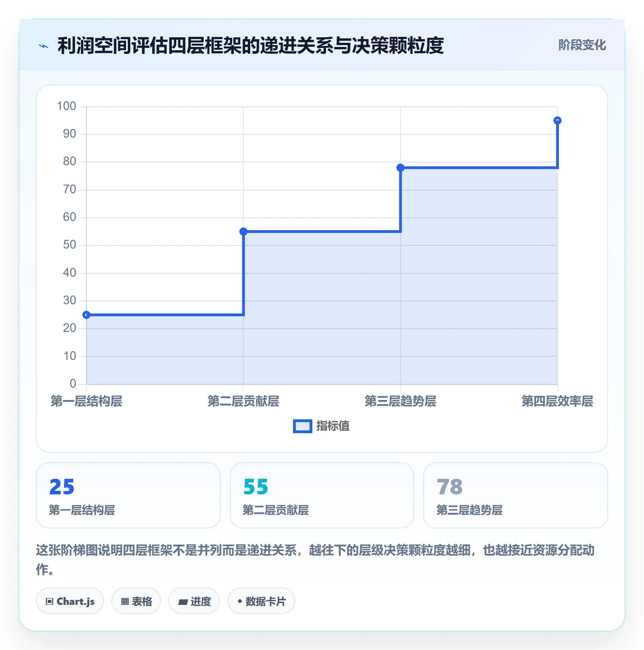Open the 进度 tag chip
Viewport: 644px width, 650px height.
[194, 601]
